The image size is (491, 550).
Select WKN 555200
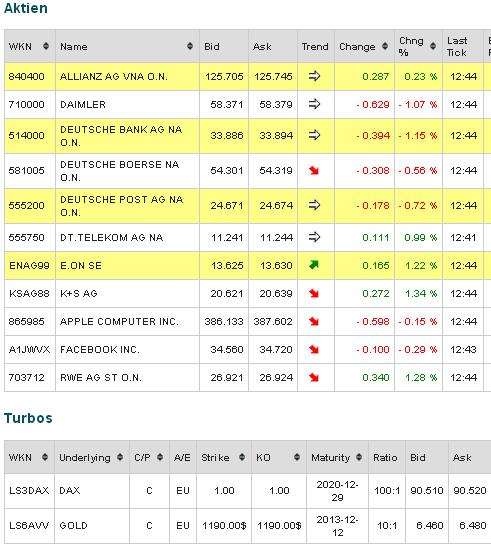(27, 206)
